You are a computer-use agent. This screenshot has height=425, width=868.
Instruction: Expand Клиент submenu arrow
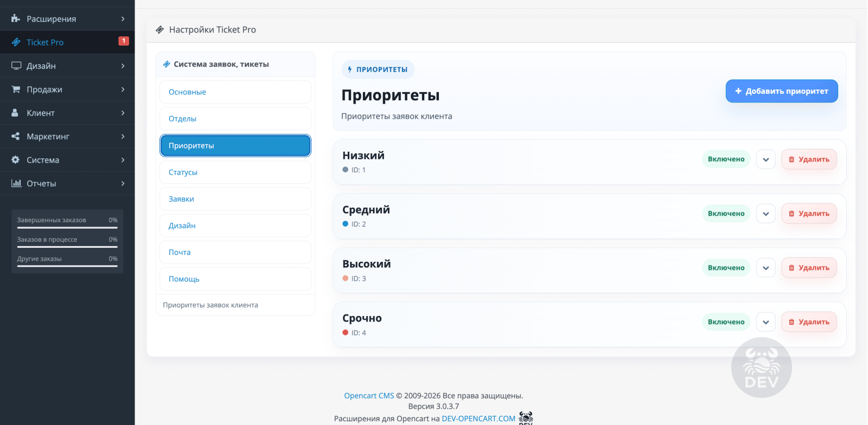[x=123, y=113]
